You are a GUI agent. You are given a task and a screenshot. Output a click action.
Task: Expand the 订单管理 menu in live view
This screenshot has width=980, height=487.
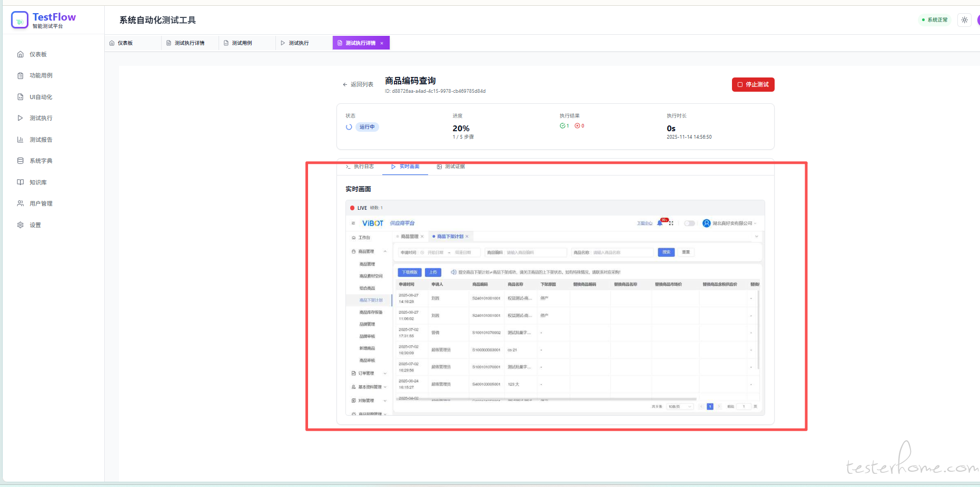click(x=385, y=374)
